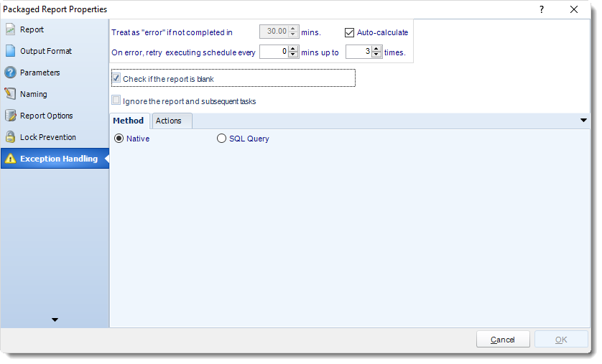Click the Lock Prevention padlock icon
This screenshot has height=364, width=602.
tap(10, 137)
